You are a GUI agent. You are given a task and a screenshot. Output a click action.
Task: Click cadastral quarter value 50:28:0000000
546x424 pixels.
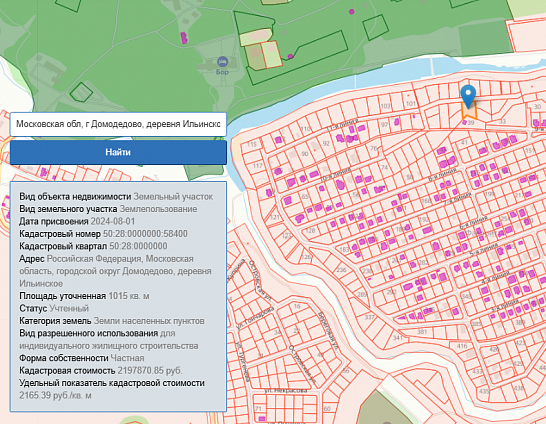(138, 246)
